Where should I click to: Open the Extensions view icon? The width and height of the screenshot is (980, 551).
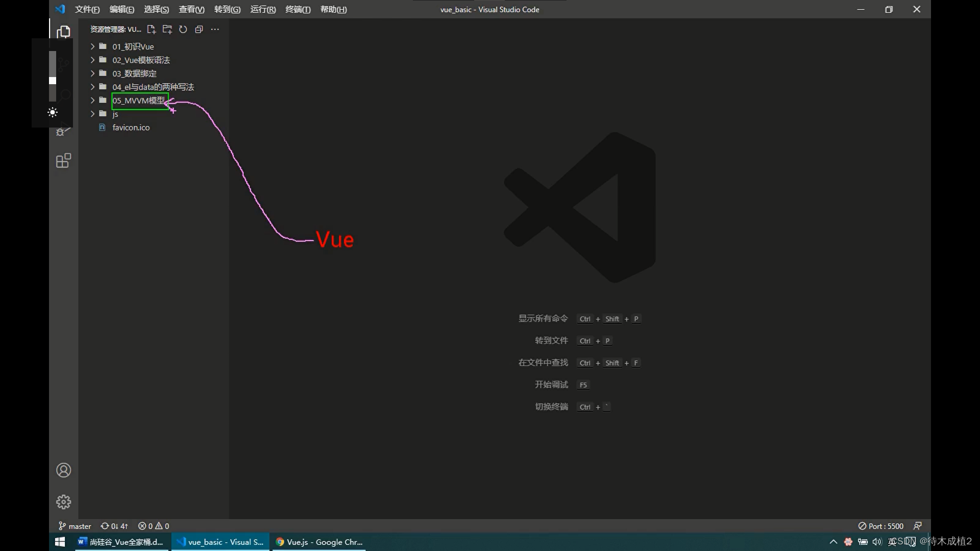click(x=63, y=161)
